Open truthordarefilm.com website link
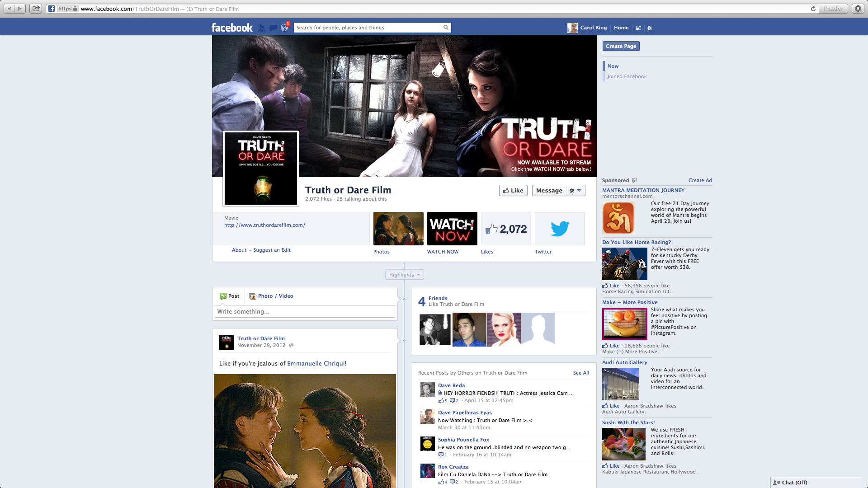Viewport: 868px width, 488px height. click(x=264, y=225)
